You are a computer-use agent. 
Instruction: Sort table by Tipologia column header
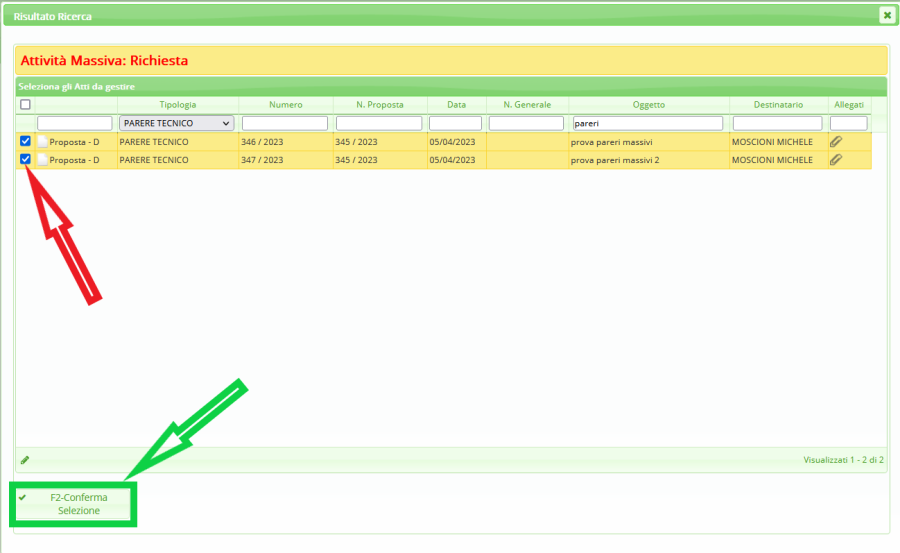click(178, 104)
